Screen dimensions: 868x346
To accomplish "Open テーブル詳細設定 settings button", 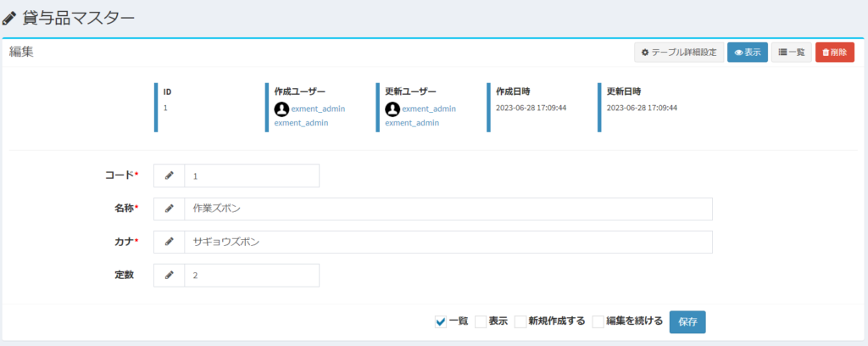I will [x=679, y=53].
